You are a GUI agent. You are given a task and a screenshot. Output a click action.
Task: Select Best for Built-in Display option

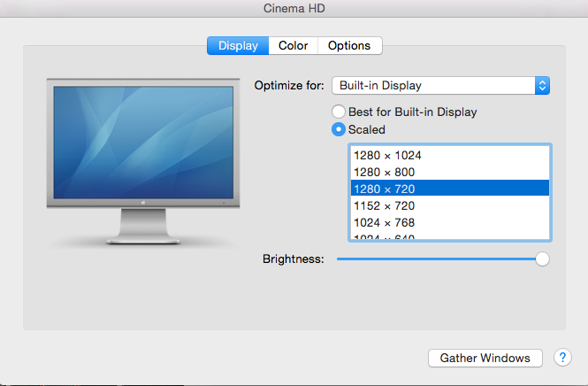click(339, 112)
